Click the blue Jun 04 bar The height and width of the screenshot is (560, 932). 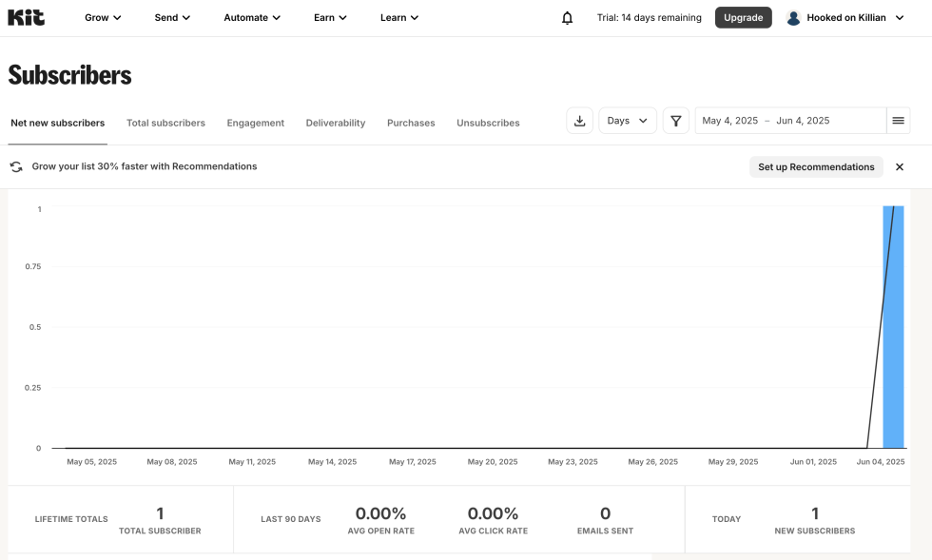893,327
